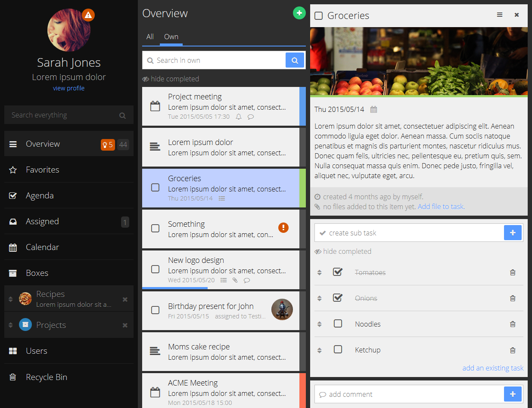Uncheck the Onions sub task
This screenshot has height=408, width=532.
point(338,297)
